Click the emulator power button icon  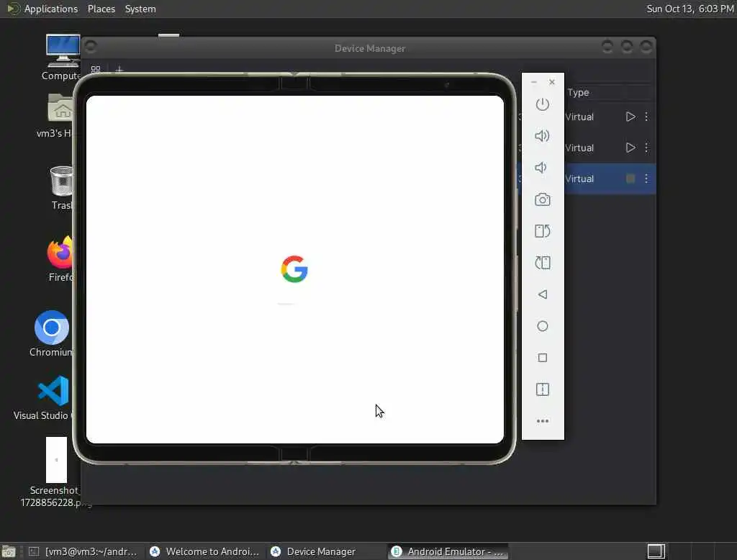[x=543, y=104]
